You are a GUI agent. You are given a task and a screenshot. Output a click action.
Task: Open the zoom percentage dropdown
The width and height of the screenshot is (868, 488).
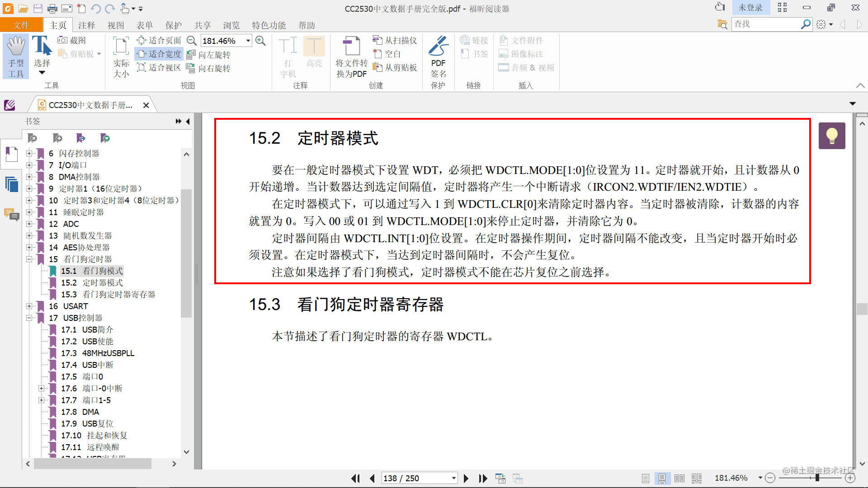tap(248, 41)
